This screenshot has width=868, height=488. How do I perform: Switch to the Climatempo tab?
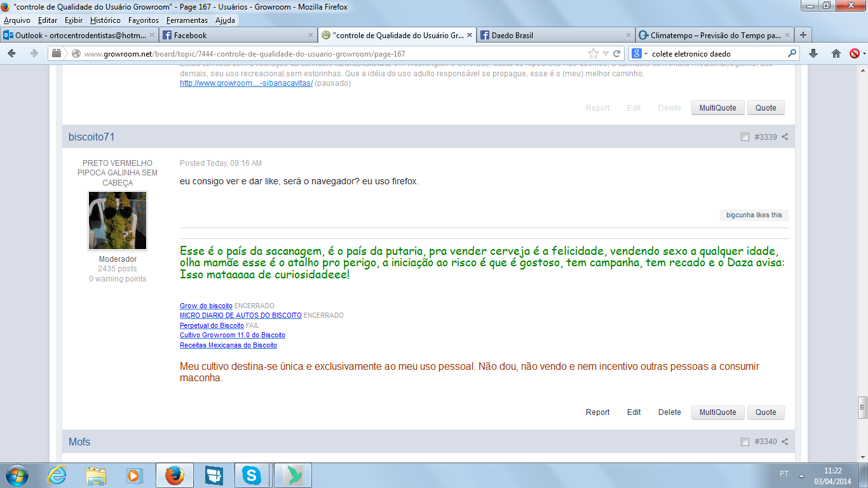[715, 36]
